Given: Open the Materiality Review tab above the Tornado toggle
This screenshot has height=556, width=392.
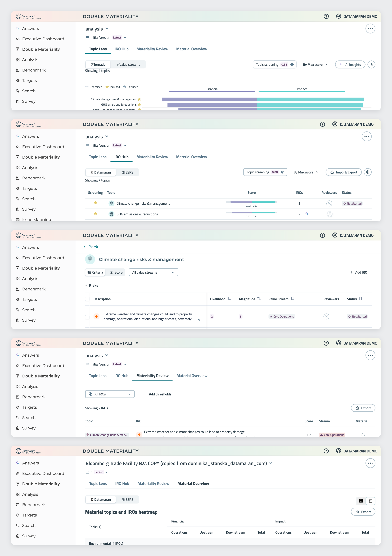Looking at the screenshot, I should pos(152,49).
